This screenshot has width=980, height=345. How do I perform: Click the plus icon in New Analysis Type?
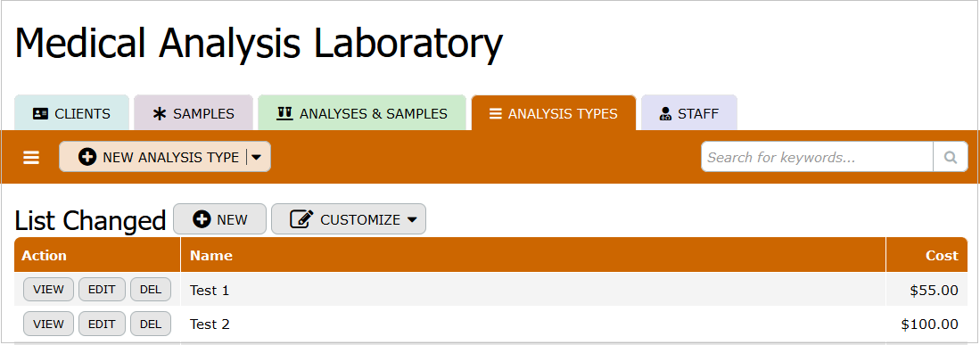(87, 157)
